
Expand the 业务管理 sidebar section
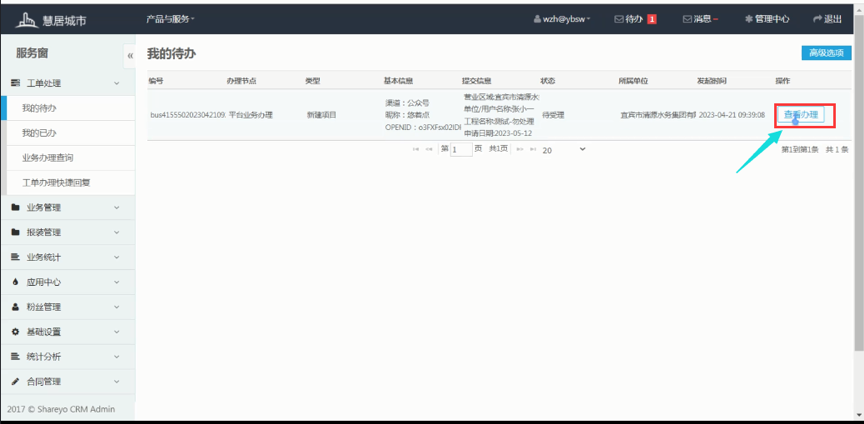coord(67,208)
